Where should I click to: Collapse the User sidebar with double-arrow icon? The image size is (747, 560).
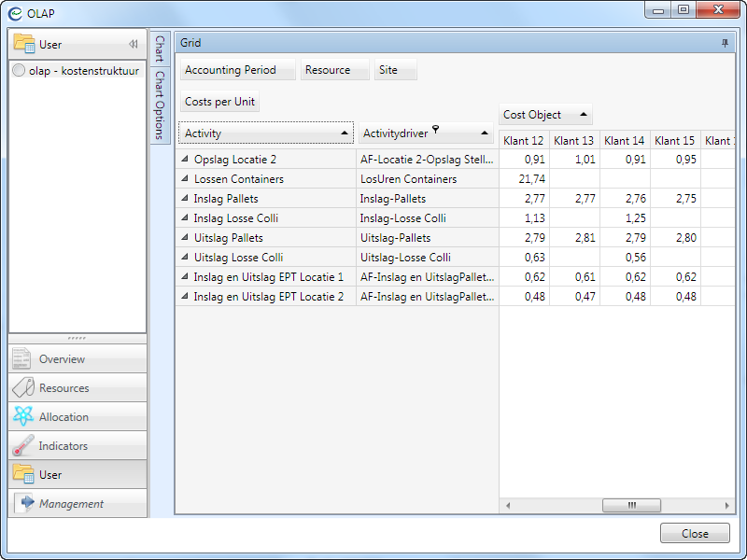point(134,44)
